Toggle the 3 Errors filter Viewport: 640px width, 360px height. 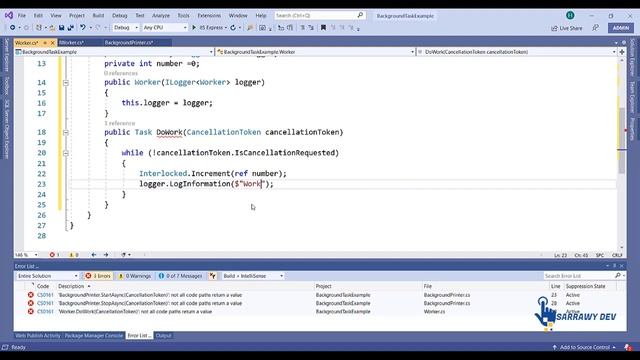[x=98, y=276]
